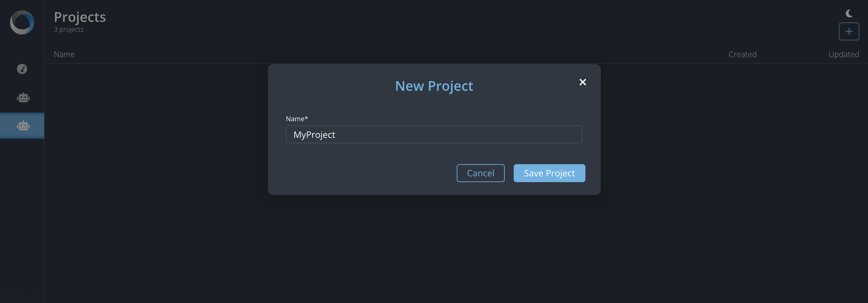The width and height of the screenshot is (868, 303).
Task: Click empty space between Cancel and dialog edge
Action: [362, 173]
